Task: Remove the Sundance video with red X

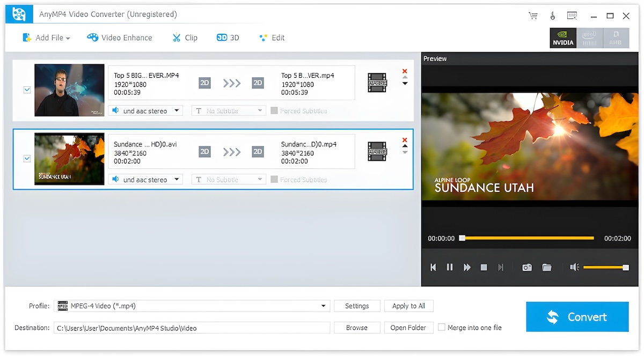Action: (x=405, y=140)
